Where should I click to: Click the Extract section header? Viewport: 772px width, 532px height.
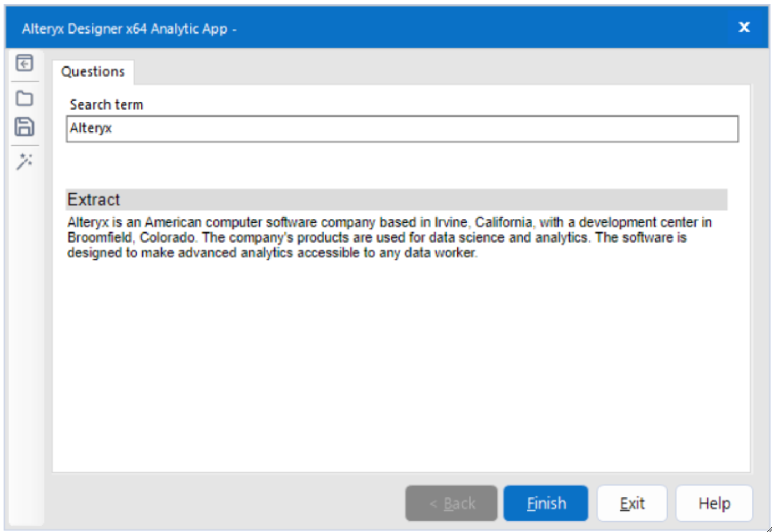pos(94,199)
